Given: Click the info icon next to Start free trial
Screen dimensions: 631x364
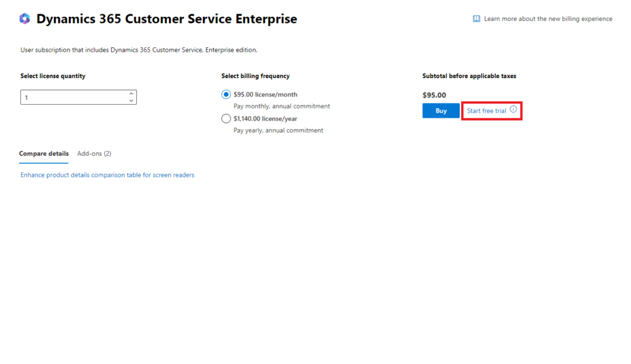Looking at the screenshot, I should (513, 110).
